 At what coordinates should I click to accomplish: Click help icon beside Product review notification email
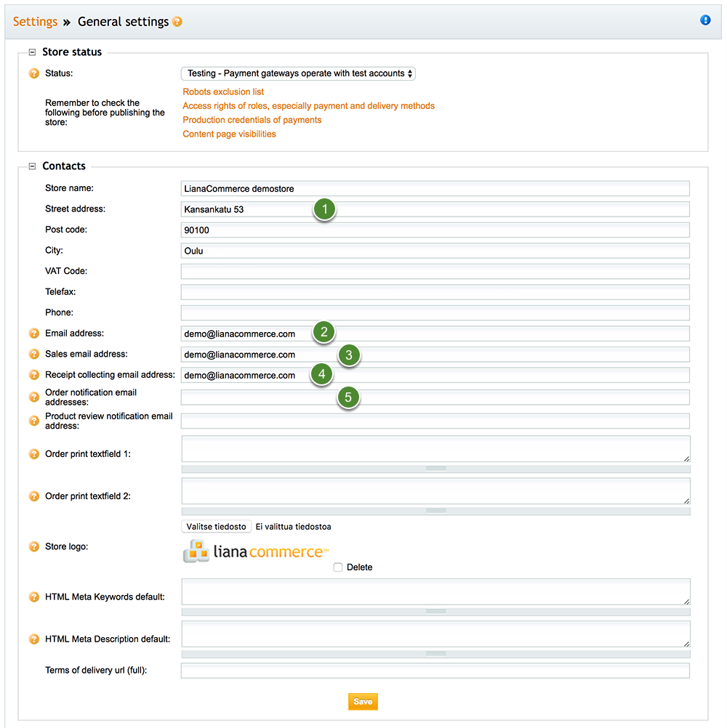pyautogui.click(x=34, y=421)
